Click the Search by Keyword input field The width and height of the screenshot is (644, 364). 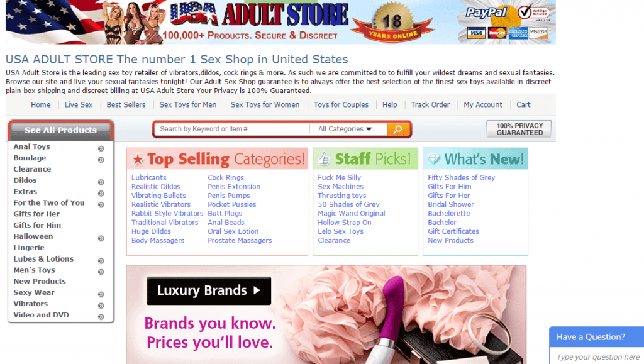pyautogui.click(x=233, y=129)
